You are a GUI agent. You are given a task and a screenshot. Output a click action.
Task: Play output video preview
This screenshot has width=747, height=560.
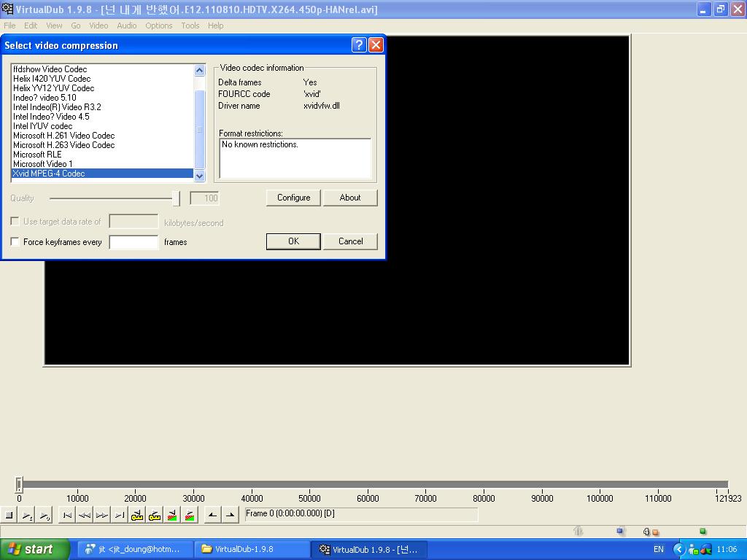coord(44,516)
